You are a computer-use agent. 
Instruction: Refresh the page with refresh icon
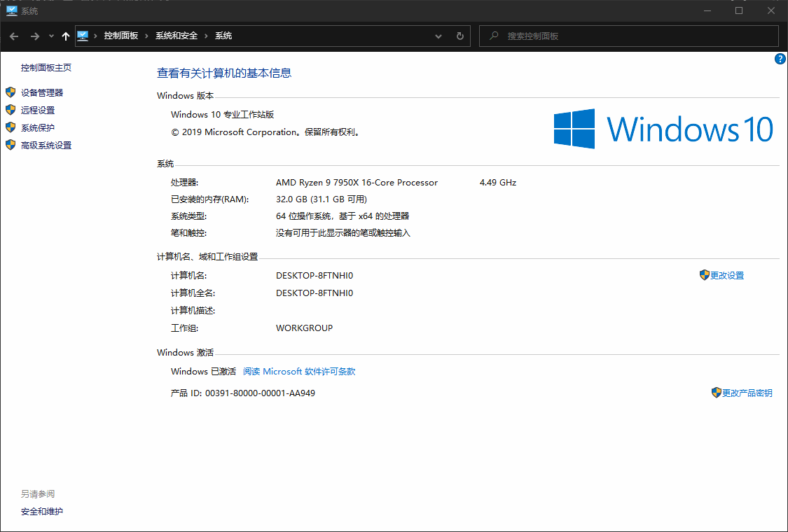(459, 36)
